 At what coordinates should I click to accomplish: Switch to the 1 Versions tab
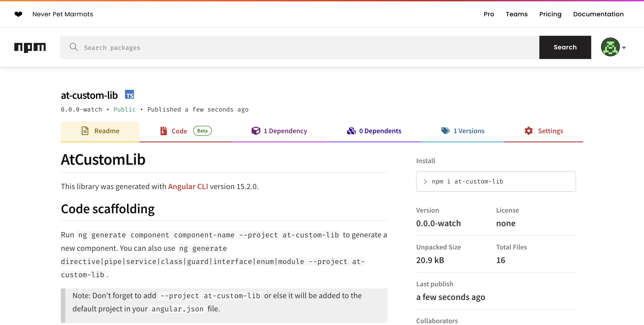point(469,131)
